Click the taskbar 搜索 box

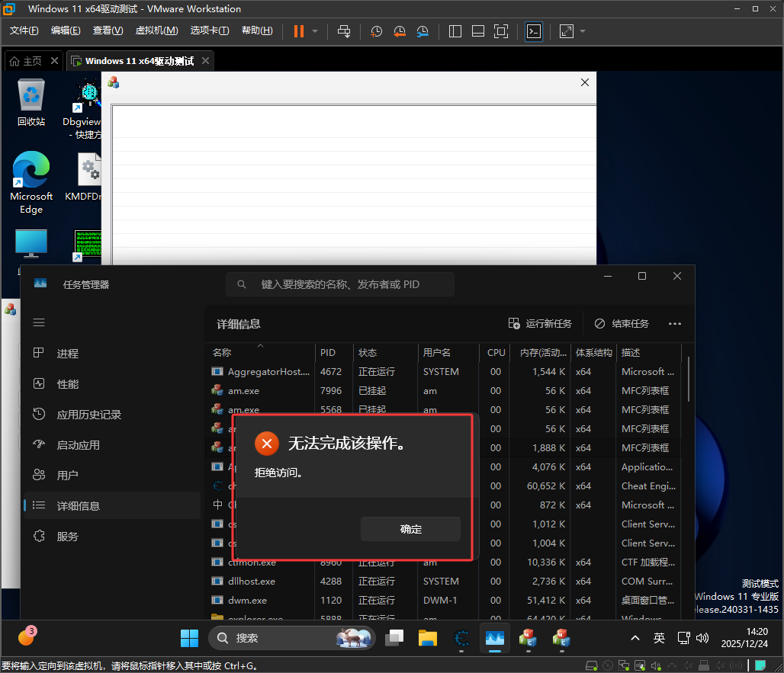[292, 638]
